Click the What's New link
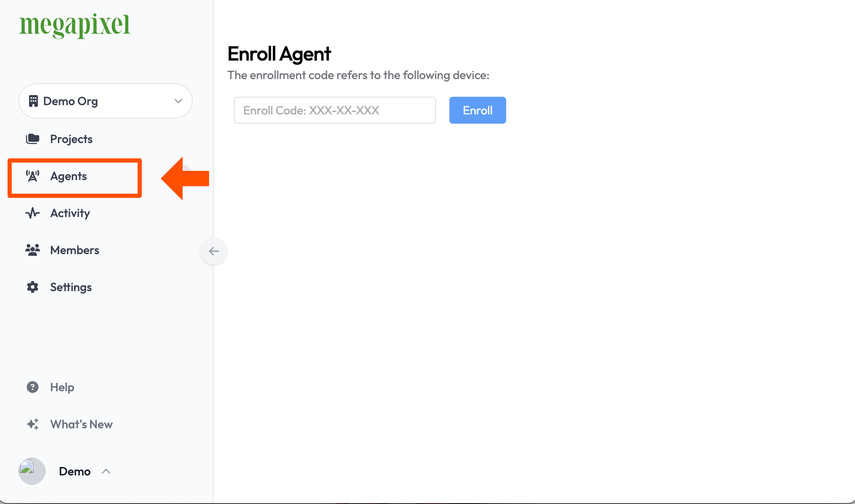 tap(81, 424)
